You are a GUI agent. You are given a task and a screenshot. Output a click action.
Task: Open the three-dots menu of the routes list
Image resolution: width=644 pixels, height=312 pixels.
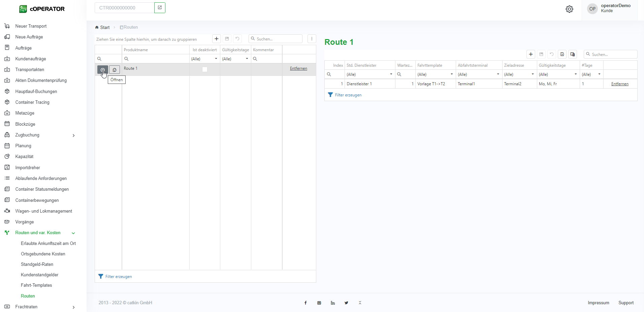point(312,39)
